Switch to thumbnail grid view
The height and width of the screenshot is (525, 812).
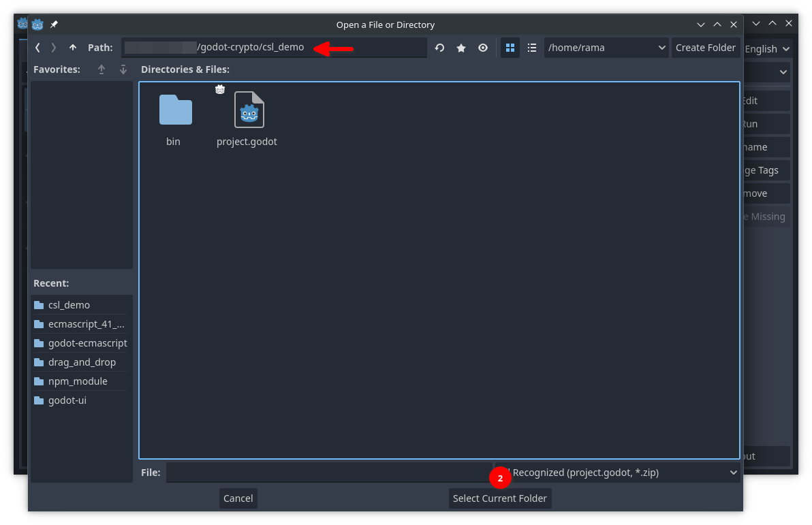(x=510, y=48)
